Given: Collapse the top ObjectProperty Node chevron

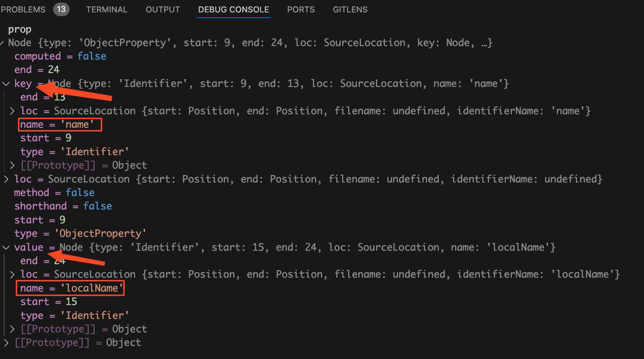Looking at the screenshot, I should 2,43.
